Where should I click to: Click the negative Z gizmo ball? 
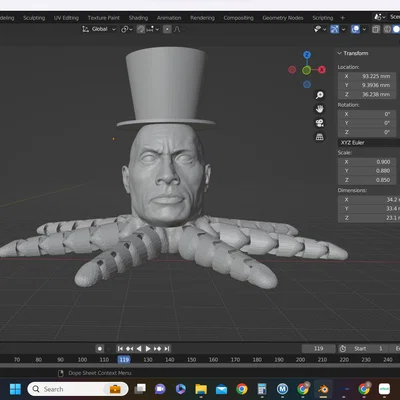[307, 84]
